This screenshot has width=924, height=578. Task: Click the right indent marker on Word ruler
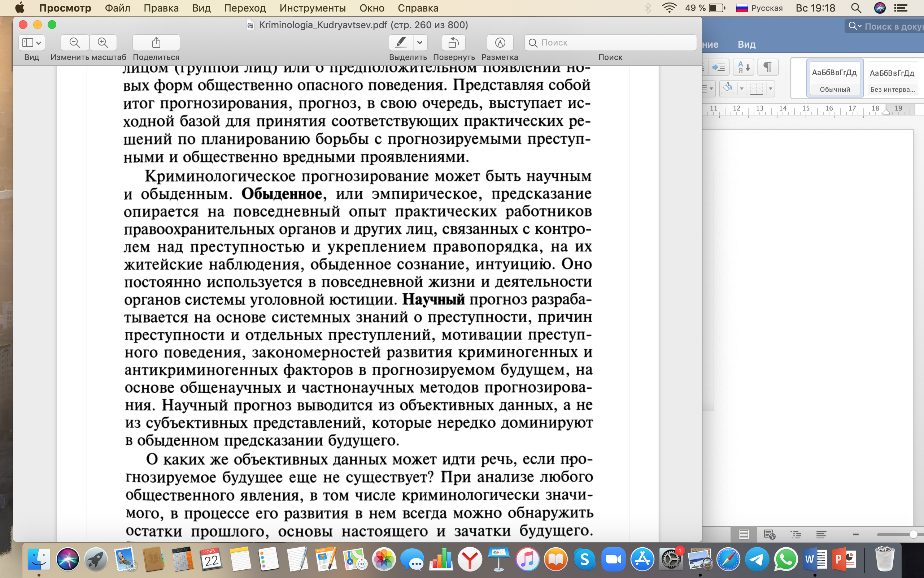(x=886, y=112)
